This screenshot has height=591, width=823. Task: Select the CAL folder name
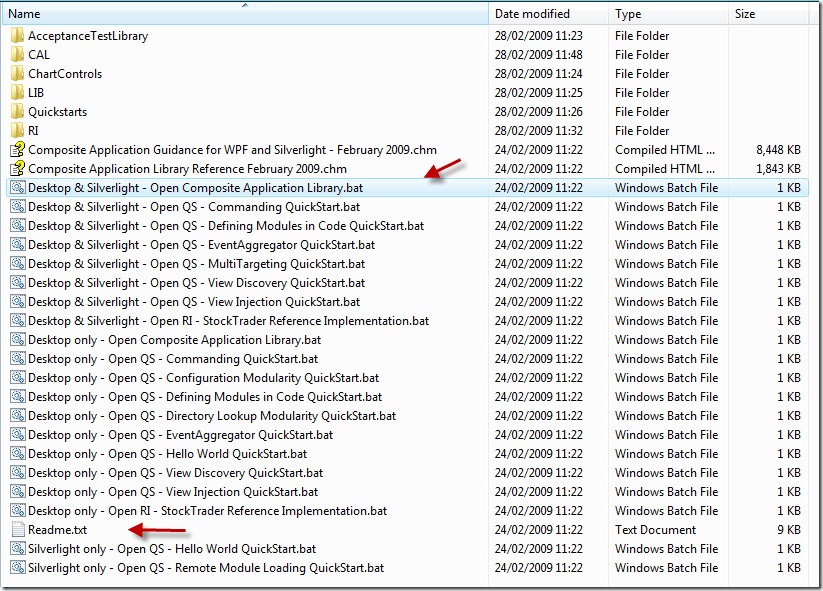coord(39,55)
